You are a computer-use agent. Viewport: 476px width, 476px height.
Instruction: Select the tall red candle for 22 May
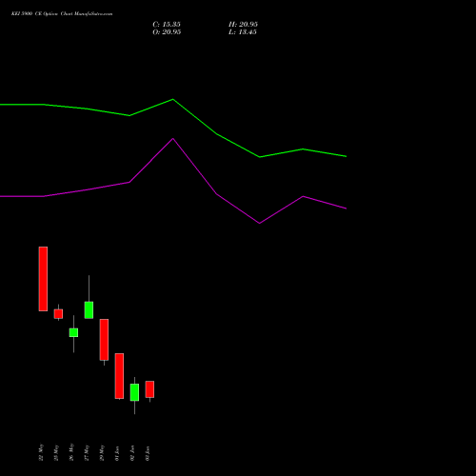tap(43, 279)
